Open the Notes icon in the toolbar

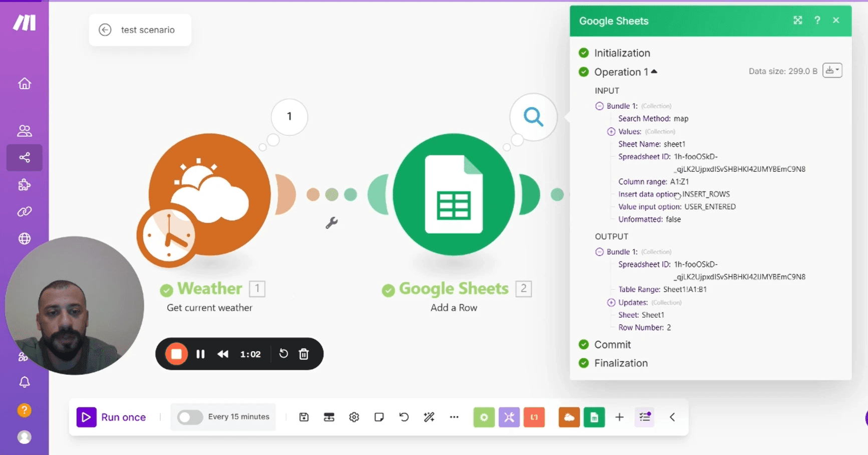tap(379, 417)
